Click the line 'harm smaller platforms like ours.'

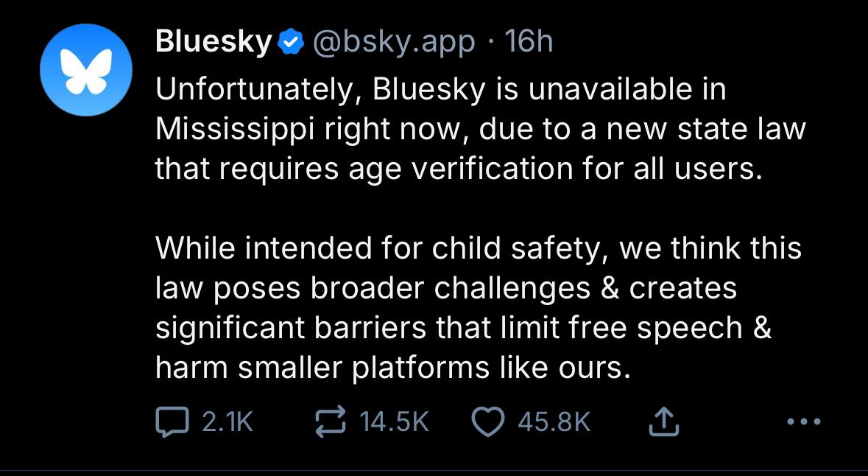pyautogui.click(x=393, y=368)
